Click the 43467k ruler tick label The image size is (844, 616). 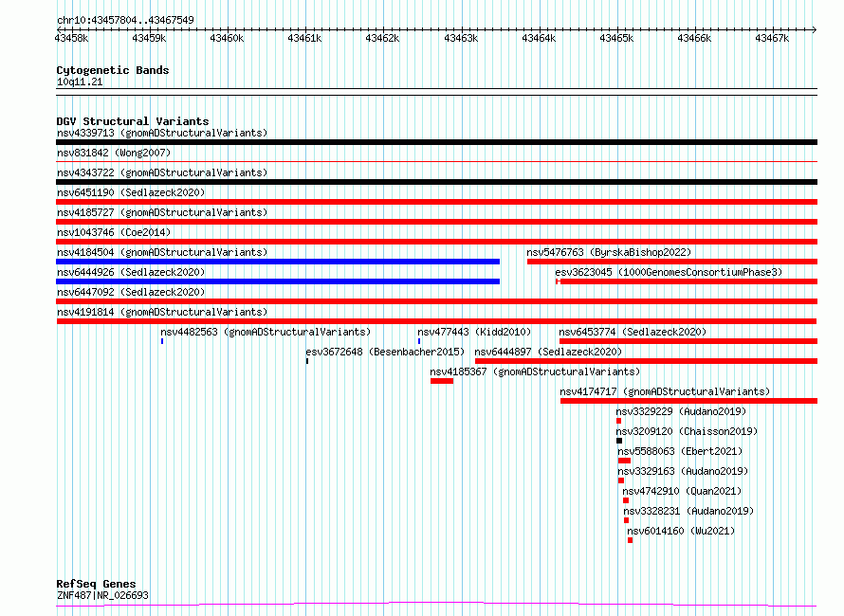tap(772, 38)
